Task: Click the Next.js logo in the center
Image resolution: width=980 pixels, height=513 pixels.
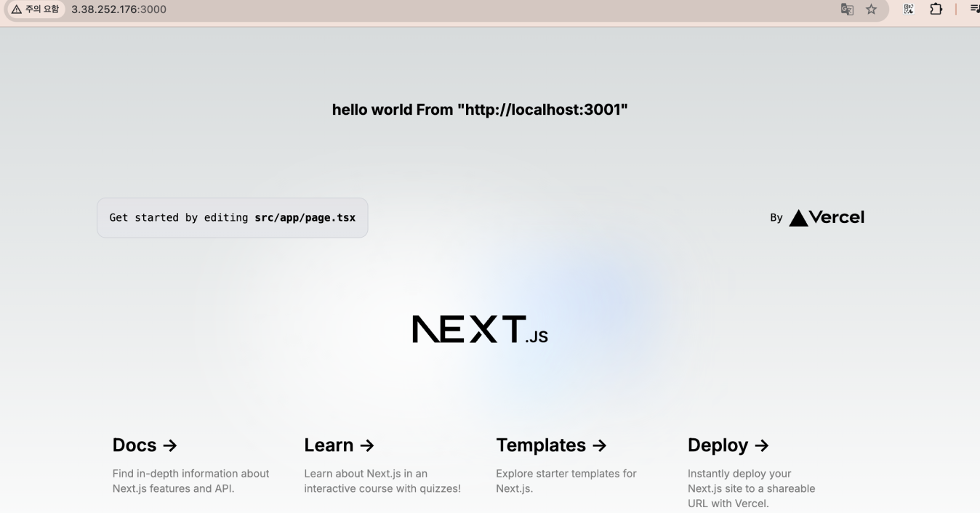Action: point(480,329)
